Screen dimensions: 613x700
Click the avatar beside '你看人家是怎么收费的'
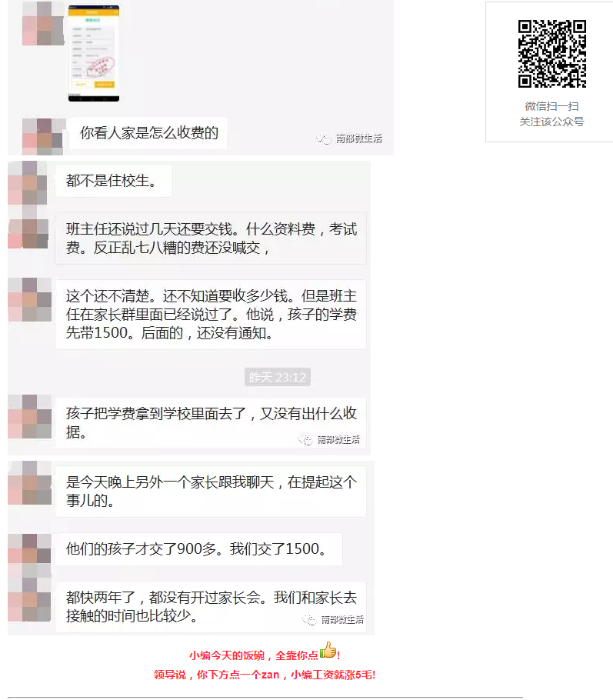43,136
